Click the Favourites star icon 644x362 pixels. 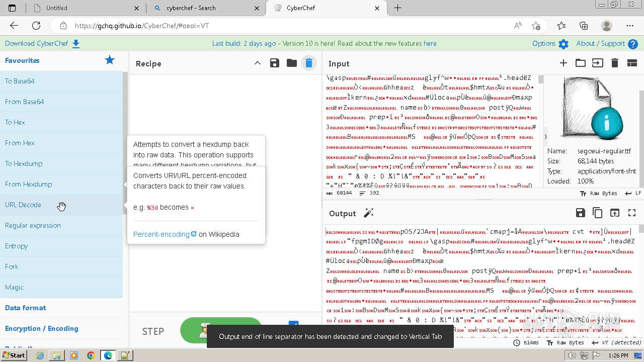click(110, 60)
